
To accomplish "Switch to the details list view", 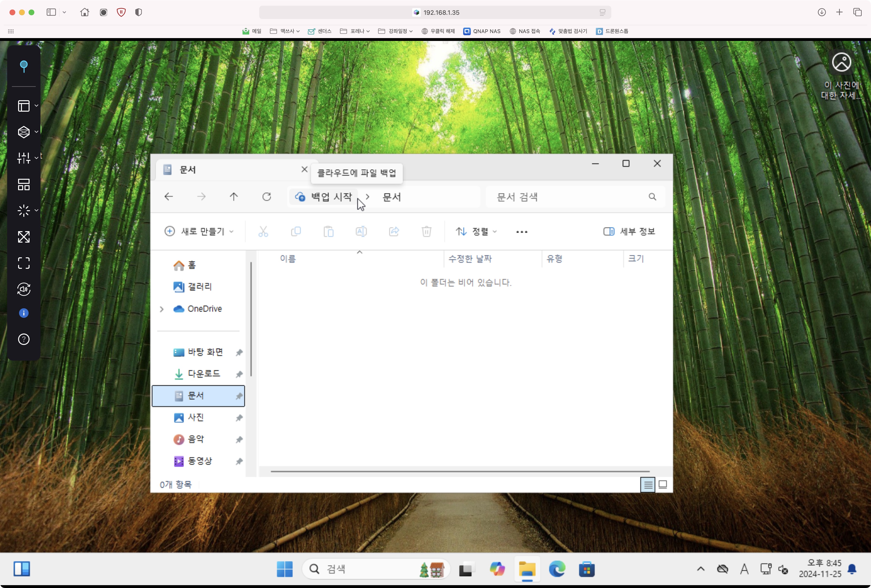I will coord(648,485).
